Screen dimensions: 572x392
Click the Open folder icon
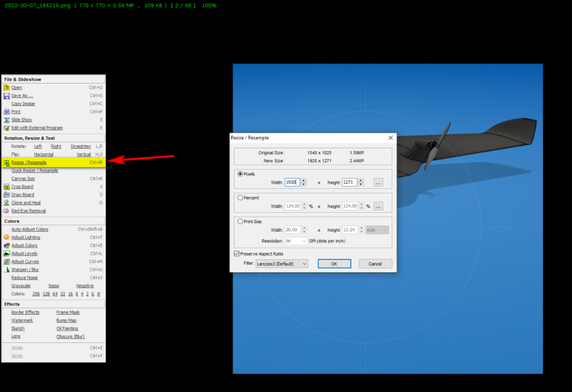click(6, 88)
